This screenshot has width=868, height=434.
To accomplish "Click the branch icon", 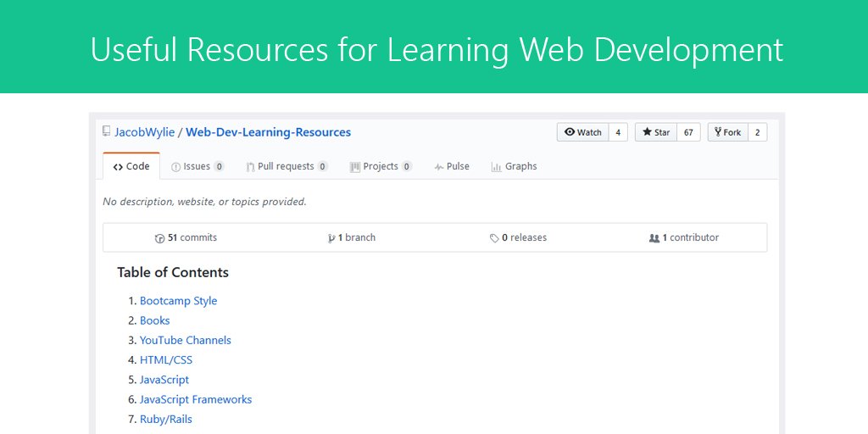I will point(331,238).
